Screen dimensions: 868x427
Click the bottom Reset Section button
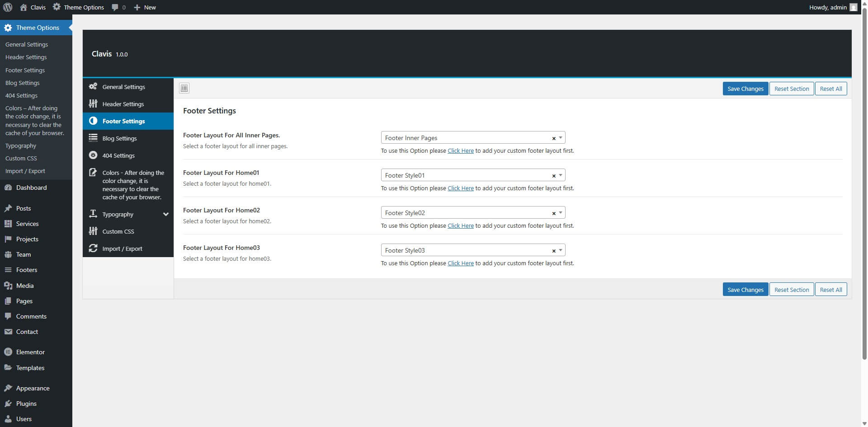click(791, 290)
